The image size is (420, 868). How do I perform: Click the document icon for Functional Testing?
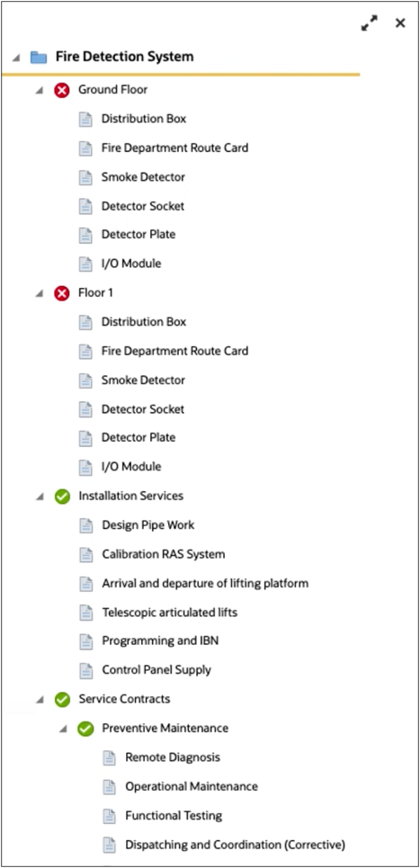point(109,816)
